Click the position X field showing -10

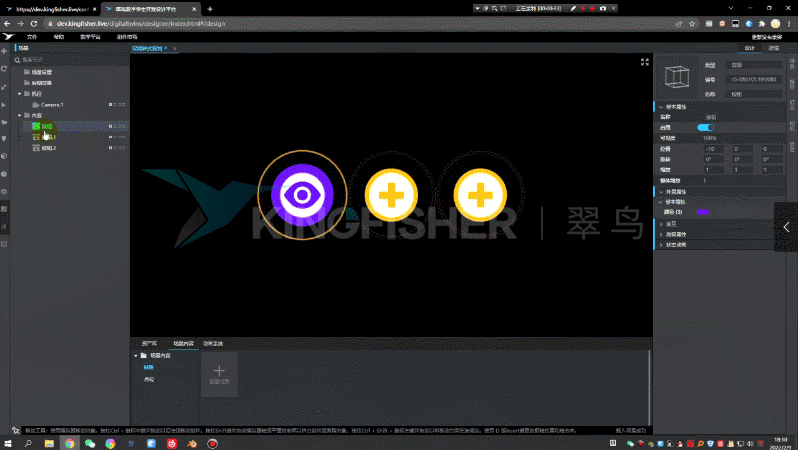click(714, 149)
